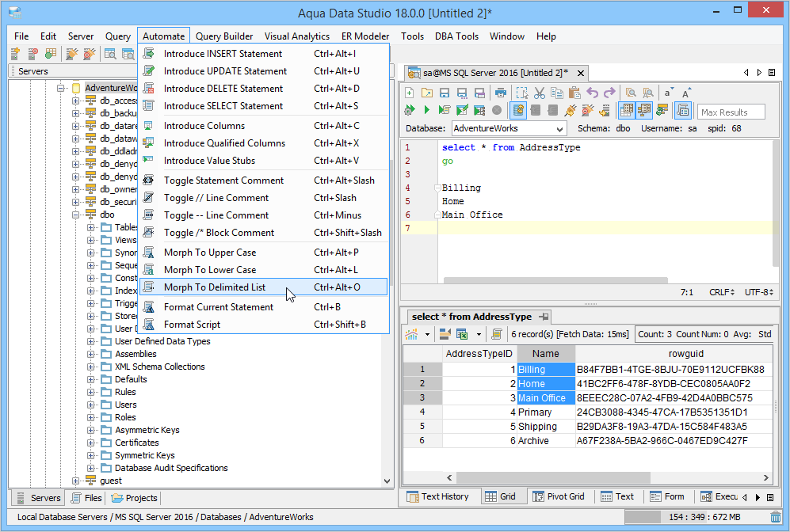Click the Undo arrow icon

pyautogui.click(x=593, y=93)
